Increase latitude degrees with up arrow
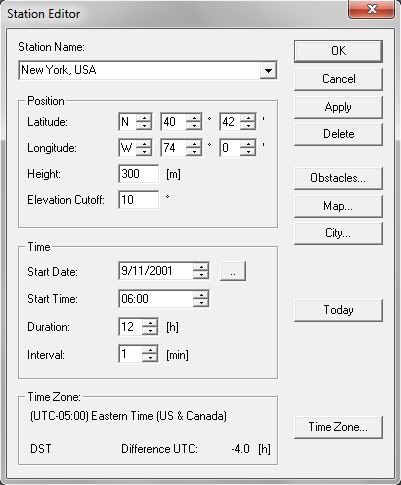Screen dimensions: 401x485 click(x=194, y=118)
